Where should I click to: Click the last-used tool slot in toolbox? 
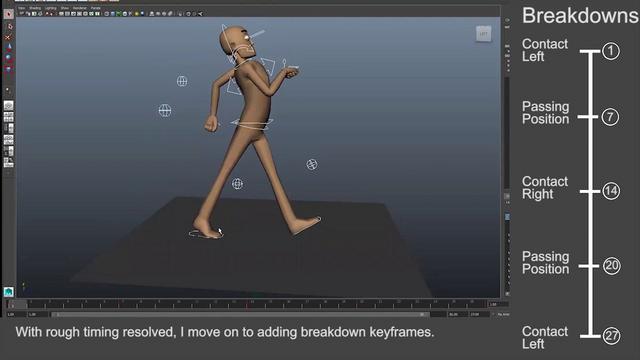tap(8, 90)
